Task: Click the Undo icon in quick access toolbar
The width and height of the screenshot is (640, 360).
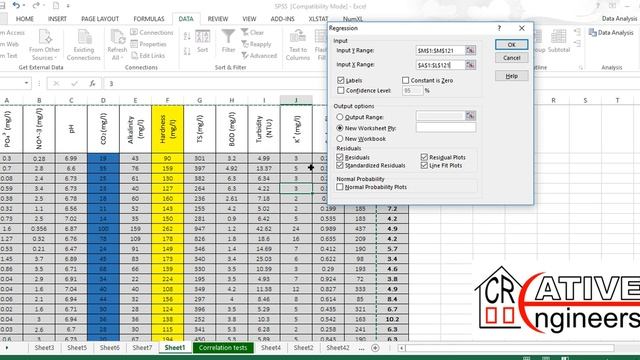Action: click(16, 5)
